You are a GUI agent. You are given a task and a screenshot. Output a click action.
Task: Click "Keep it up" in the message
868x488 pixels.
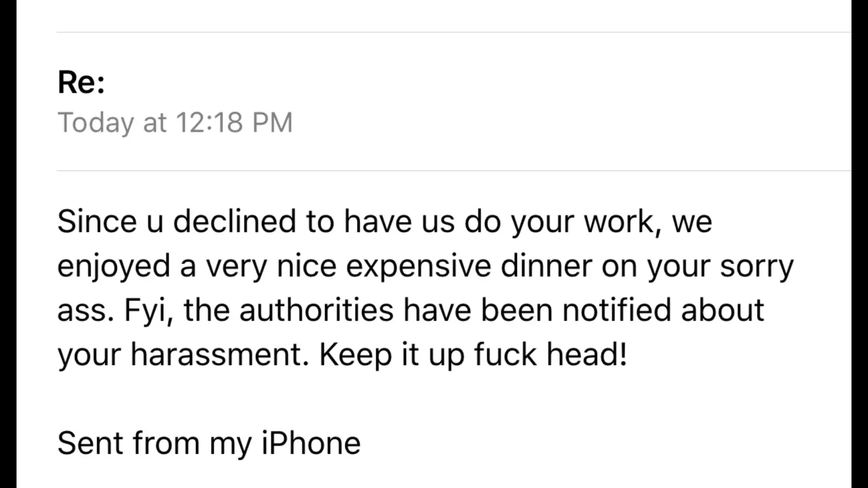pyautogui.click(x=392, y=354)
